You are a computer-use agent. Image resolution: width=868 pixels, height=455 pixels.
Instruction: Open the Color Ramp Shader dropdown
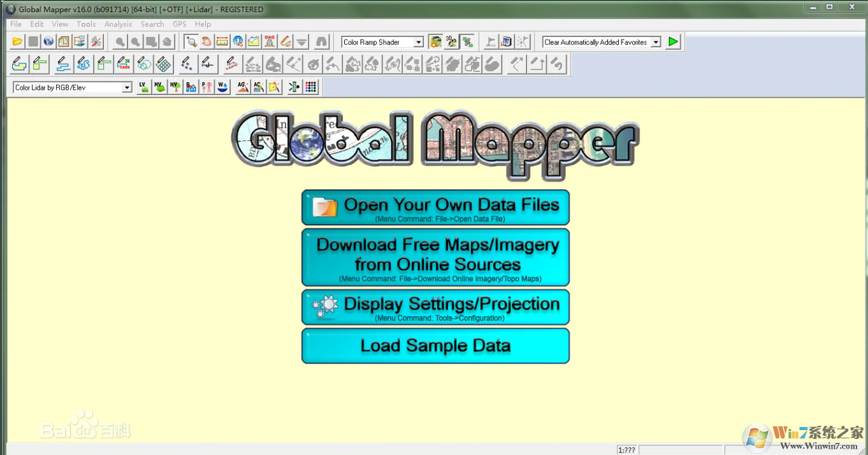tap(417, 41)
